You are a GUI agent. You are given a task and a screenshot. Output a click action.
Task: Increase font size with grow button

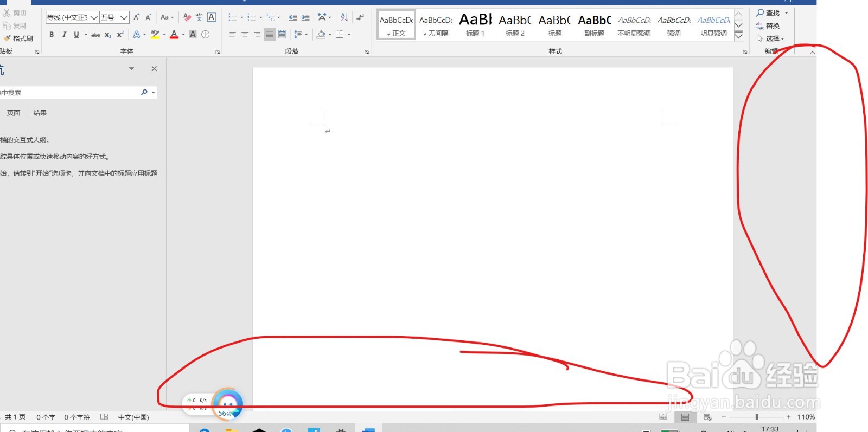[137, 17]
